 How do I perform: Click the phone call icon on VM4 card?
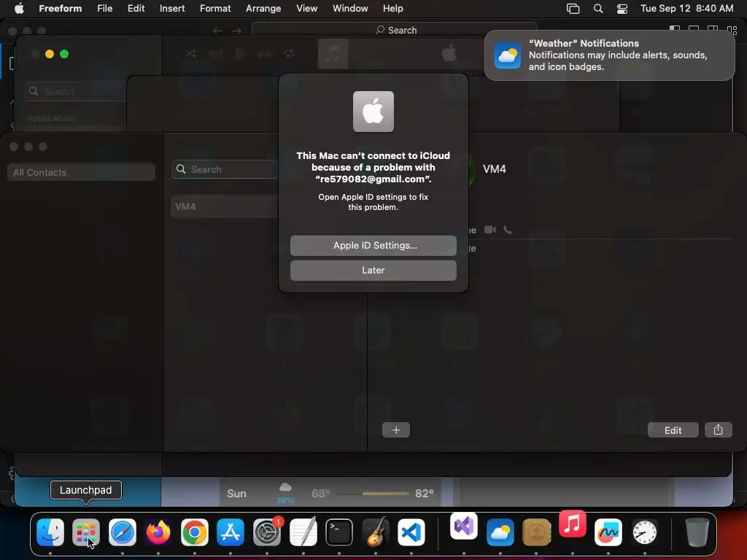point(508,230)
